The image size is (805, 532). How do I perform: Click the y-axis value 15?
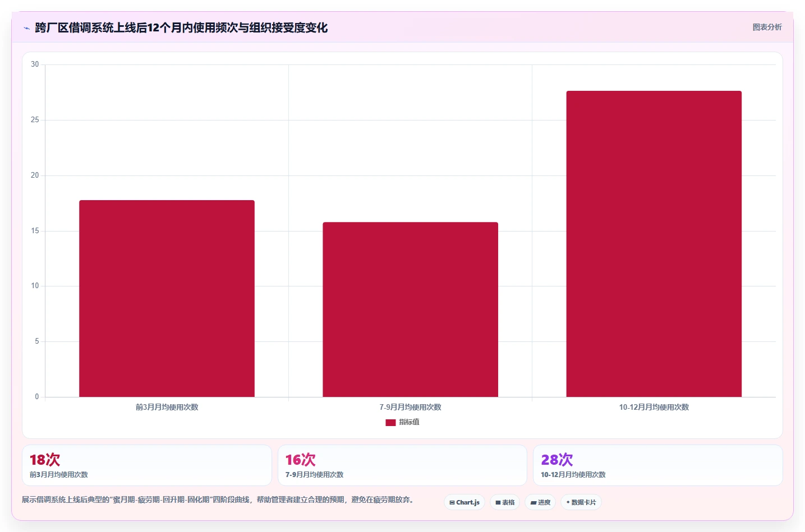pyautogui.click(x=35, y=231)
